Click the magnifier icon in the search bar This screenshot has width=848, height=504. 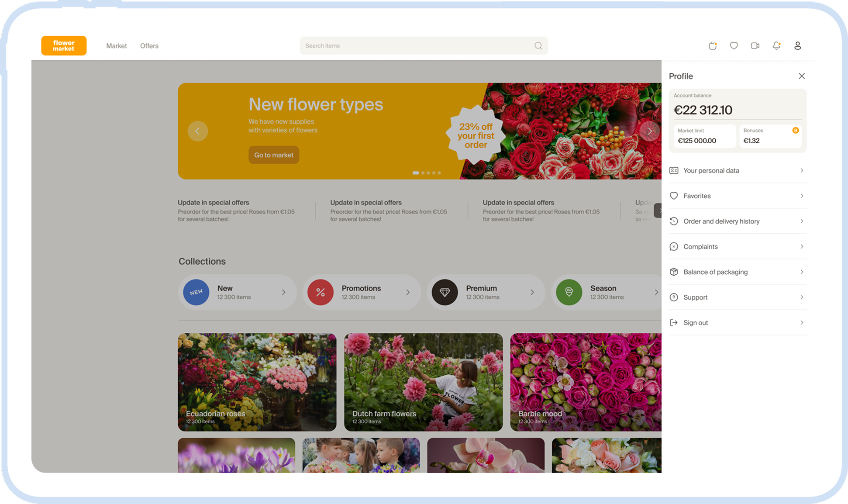(538, 45)
